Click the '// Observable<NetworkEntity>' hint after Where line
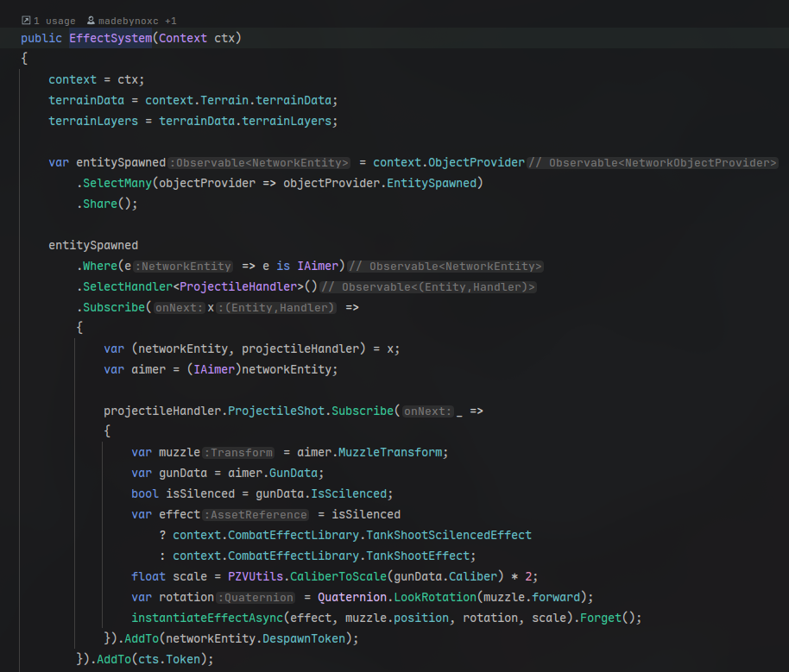Viewport: 789px width, 672px height. [445, 266]
